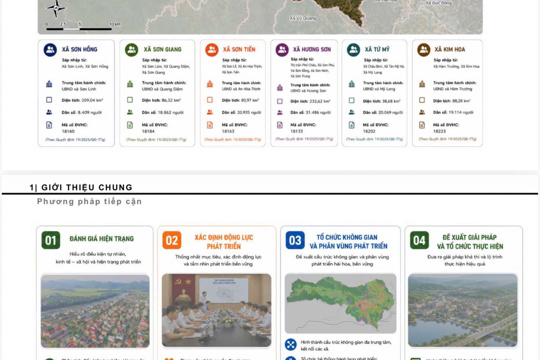Click 'UBND xã Sơn Lĩnh' administrative center text

79,89
